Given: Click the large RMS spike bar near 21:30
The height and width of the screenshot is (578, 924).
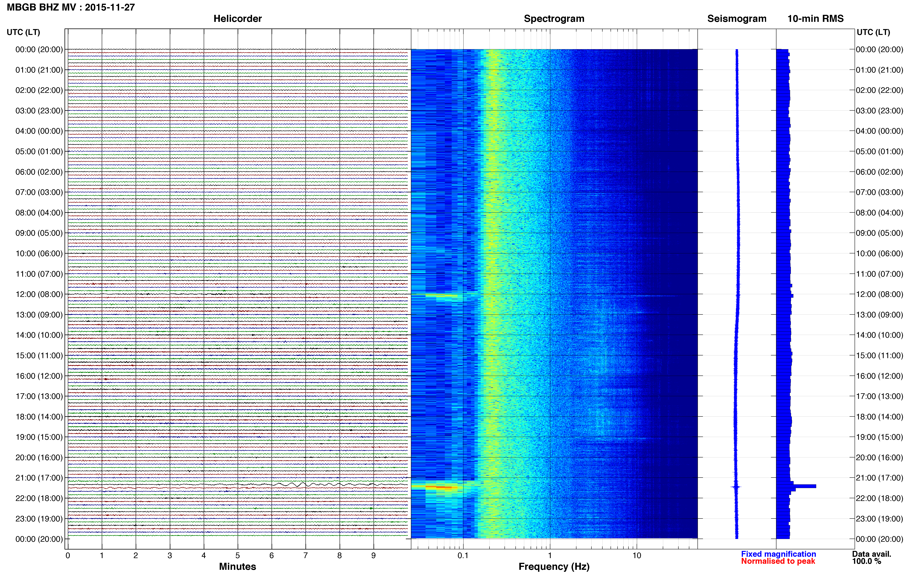Looking at the screenshot, I should 796,486.
